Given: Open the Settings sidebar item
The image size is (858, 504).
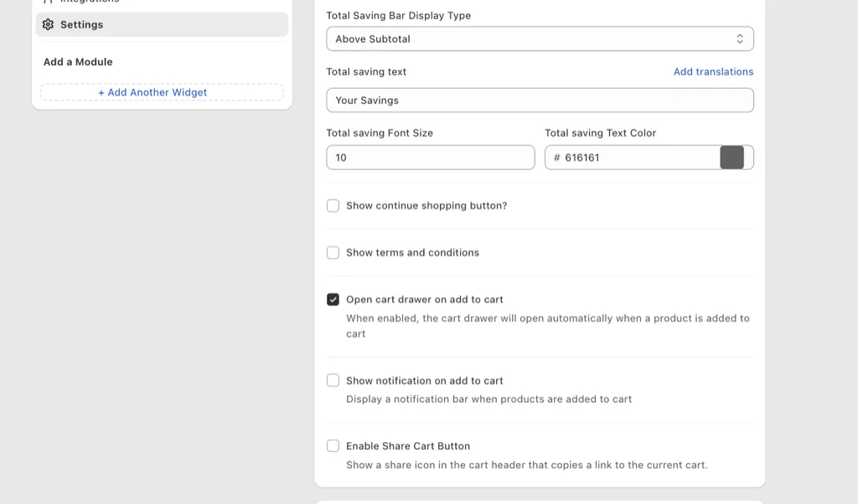Looking at the screenshot, I should tap(162, 24).
